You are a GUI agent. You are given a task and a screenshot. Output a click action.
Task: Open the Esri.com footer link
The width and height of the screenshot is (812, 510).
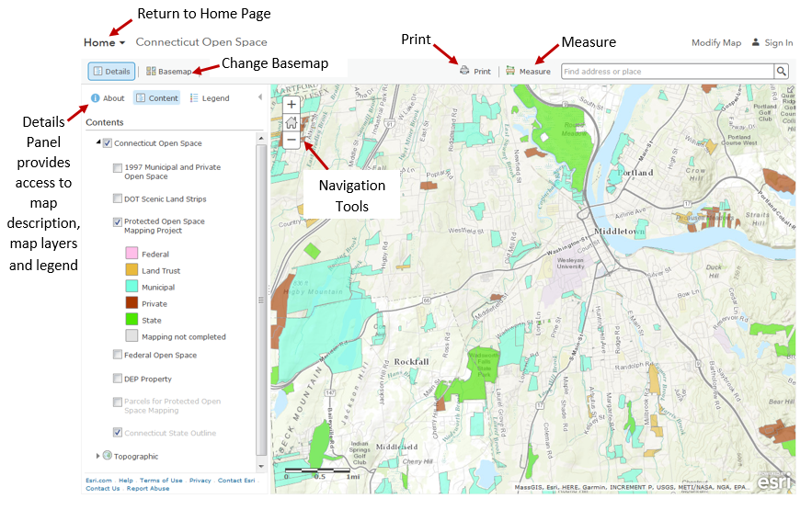point(98,481)
